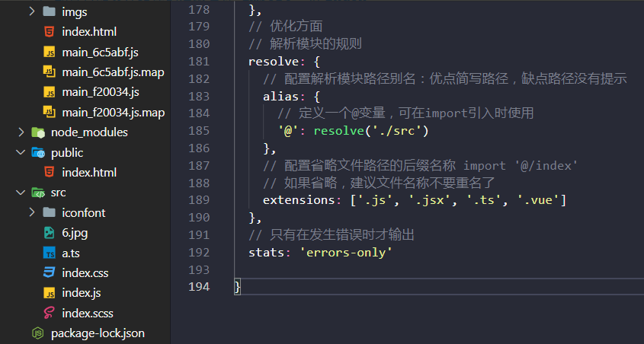Click the comment on line 191 about error output
The height and width of the screenshot is (344, 644).
332,235
